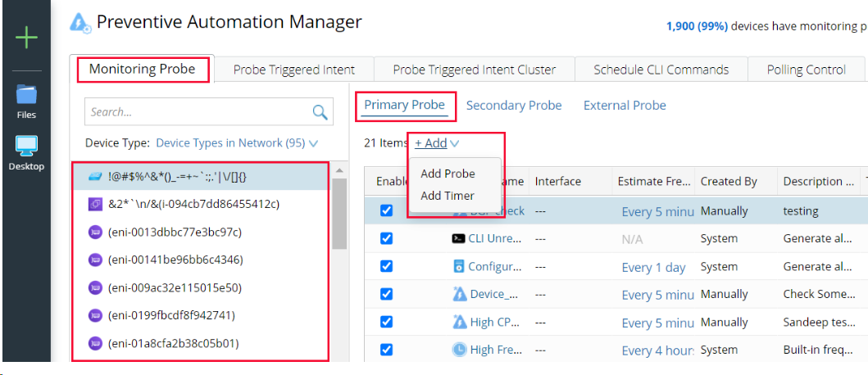The height and width of the screenshot is (375, 868).
Task: Choose Add Probe from the dropdown menu
Action: [x=448, y=174]
